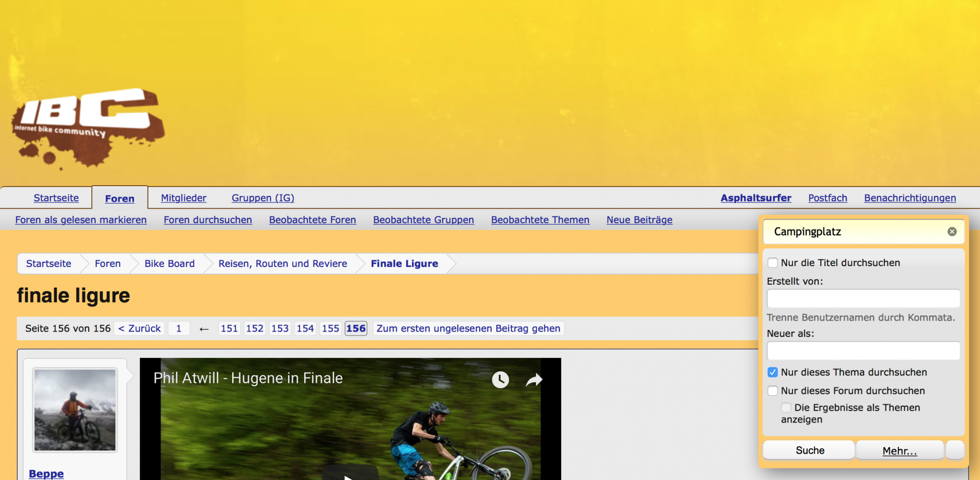
Task: Click the blank button beside Mehr...
Action: [955, 450]
